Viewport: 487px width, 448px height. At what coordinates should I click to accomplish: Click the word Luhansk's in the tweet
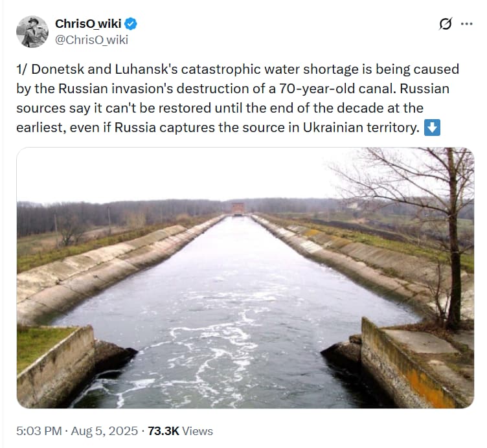(x=146, y=69)
